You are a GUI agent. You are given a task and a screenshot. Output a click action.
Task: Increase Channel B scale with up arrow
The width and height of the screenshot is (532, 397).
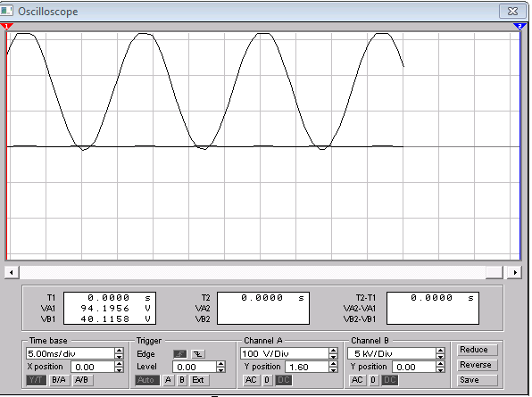pos(440,351)
